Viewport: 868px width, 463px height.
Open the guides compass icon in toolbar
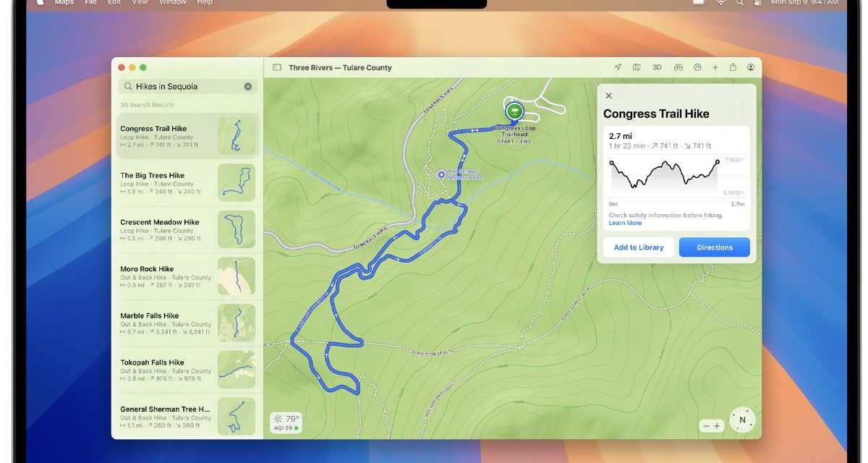tap(697, 67)
